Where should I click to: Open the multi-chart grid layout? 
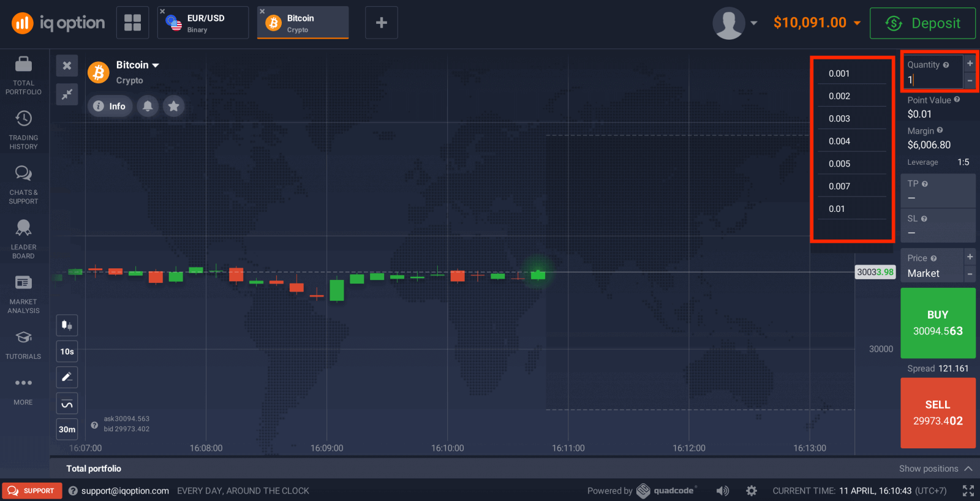tap(132, 23)
